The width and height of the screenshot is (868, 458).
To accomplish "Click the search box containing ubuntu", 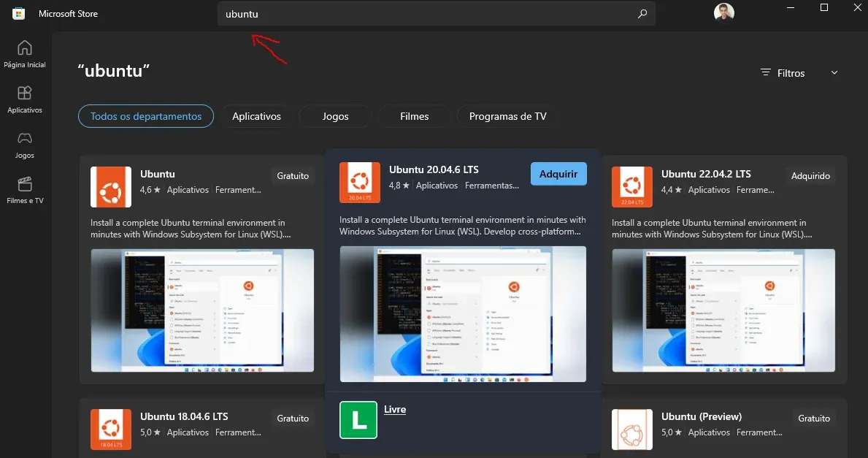I will [x=437, y=14].
